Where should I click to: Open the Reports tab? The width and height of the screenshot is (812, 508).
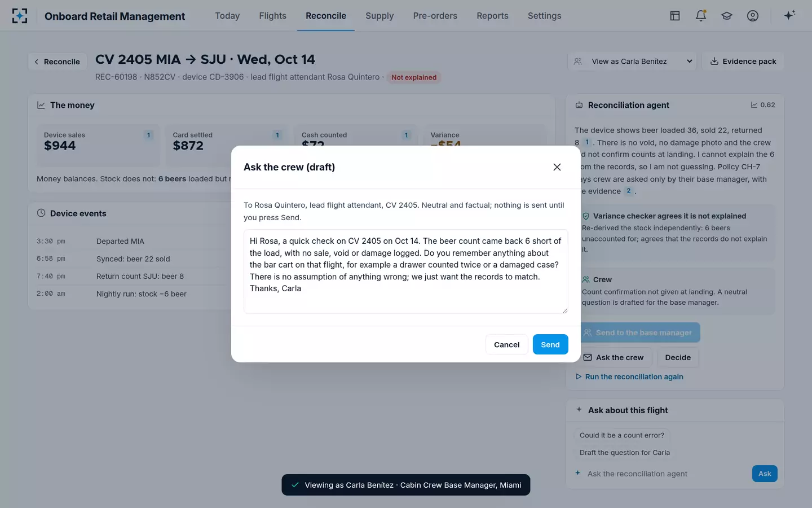click(492, 16)
